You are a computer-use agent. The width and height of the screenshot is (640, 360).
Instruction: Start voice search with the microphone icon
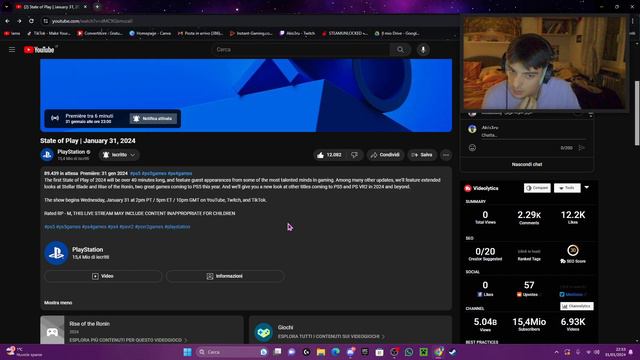(x=423, y=49)
